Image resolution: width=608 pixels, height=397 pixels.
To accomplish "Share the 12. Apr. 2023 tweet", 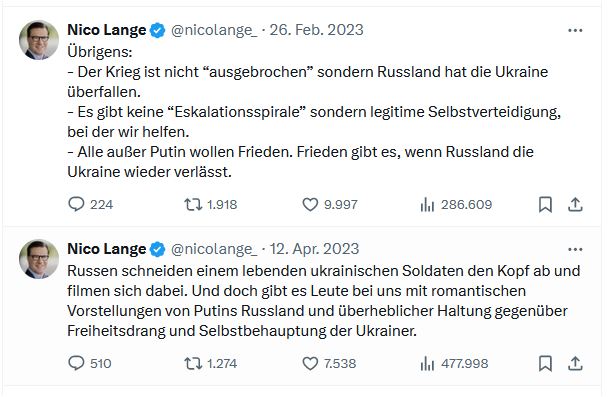I will [x=575, y=363].
